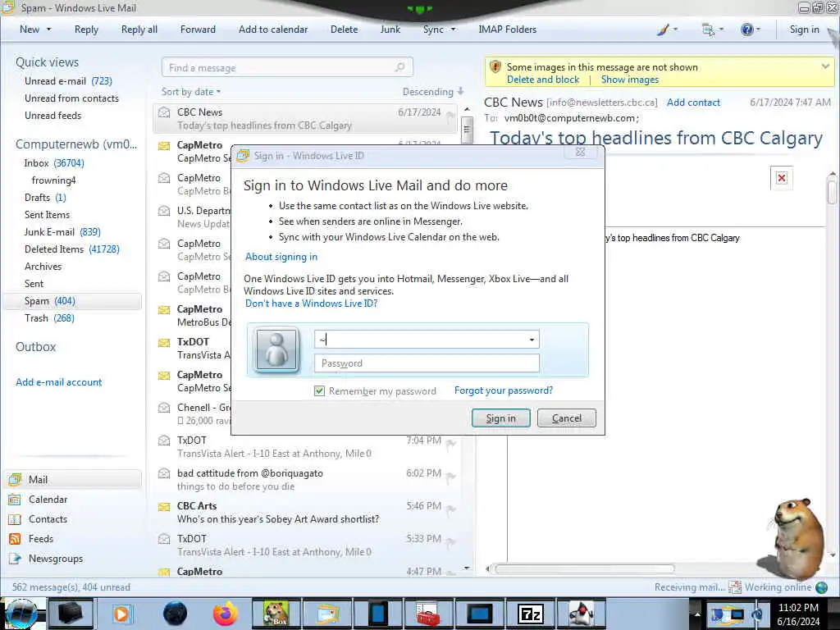Click the reading pane horizontal scrollbar
Screen dimensions: 840x630
click(584, 568)
